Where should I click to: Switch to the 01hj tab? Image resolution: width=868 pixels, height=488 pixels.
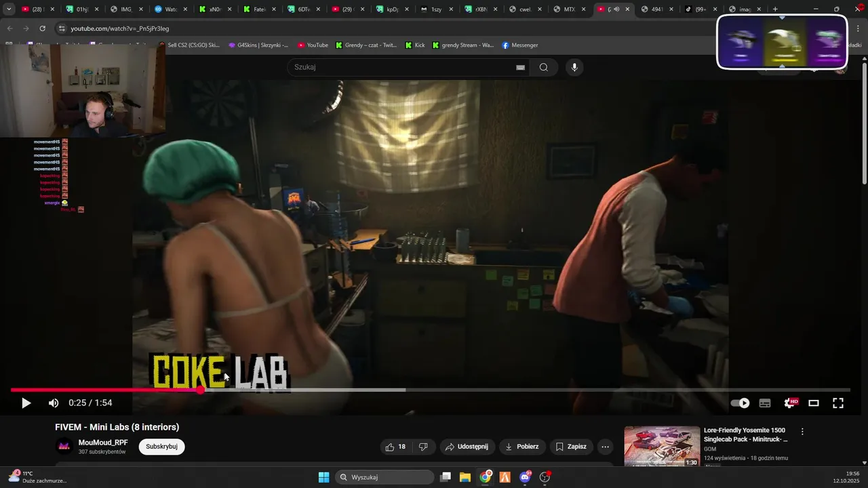(82, 9)
